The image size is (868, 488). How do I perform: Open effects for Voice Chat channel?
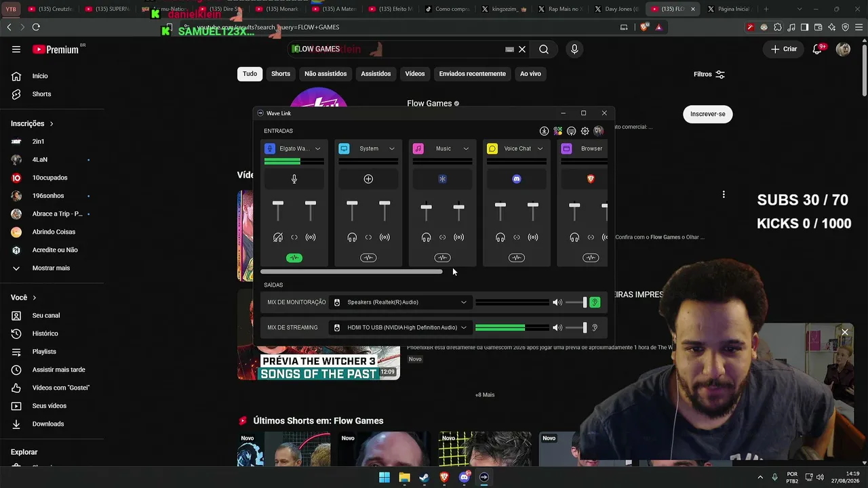click(517, 258)
